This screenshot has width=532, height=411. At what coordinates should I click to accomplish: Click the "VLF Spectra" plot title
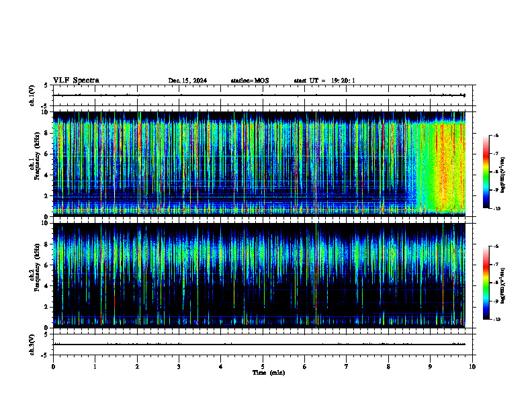pyautogui.click(x=76, y=81)
